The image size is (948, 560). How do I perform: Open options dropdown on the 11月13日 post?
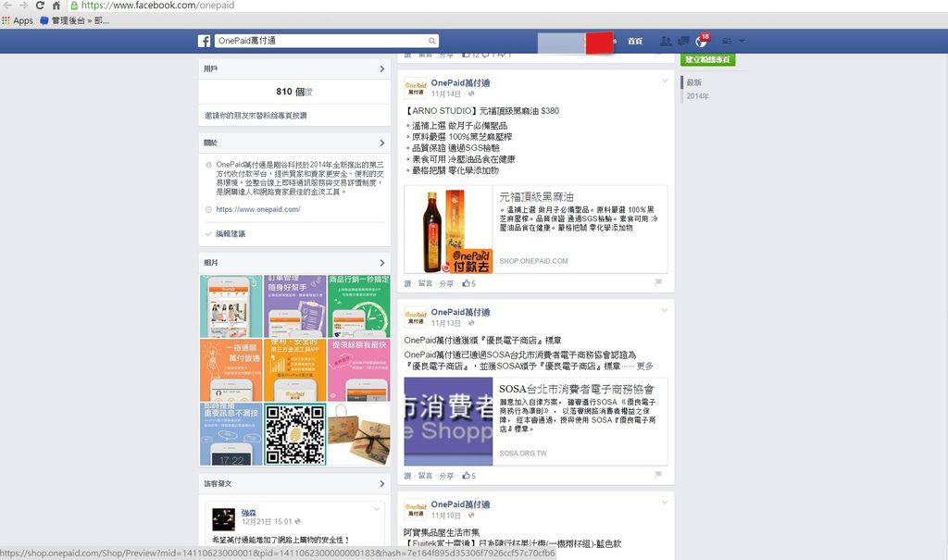pos(664,310)
